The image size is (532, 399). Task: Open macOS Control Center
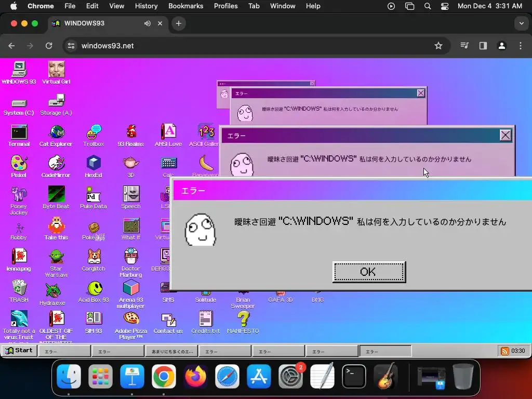(445, 6)
